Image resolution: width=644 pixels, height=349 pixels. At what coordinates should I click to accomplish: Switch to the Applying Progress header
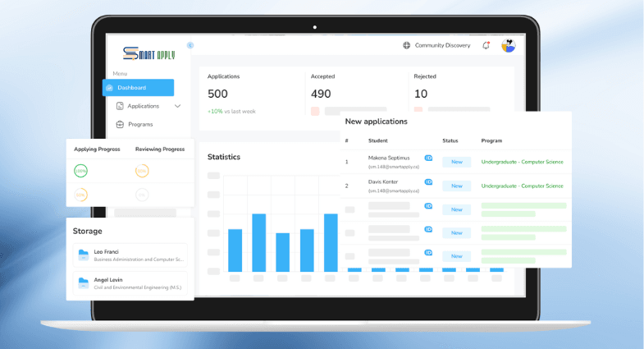coord(97,149)
